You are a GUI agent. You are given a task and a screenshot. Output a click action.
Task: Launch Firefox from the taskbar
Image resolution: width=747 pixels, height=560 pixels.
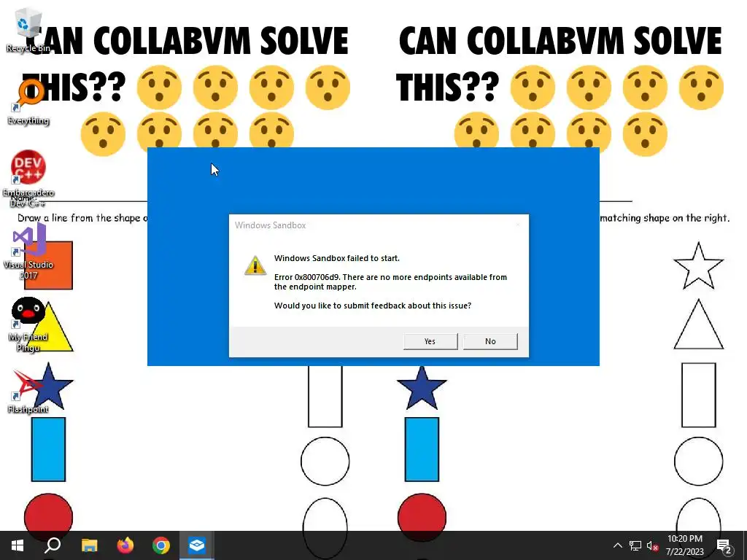125,545
